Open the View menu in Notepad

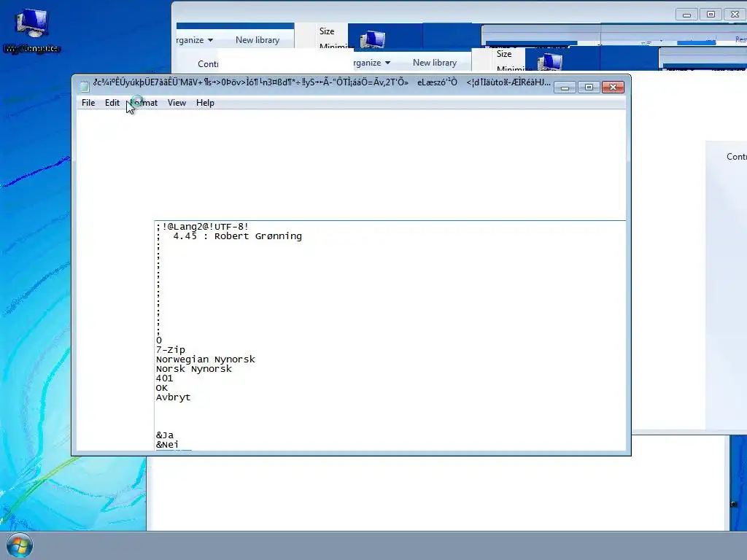coord(177,103)
